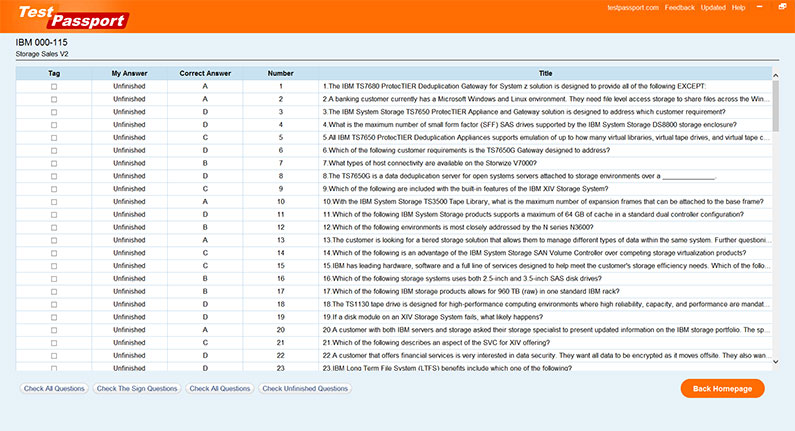Toggle the Tag checkbox for question 21
Viewport: 795px width, 431px height.
pos(54,341)
